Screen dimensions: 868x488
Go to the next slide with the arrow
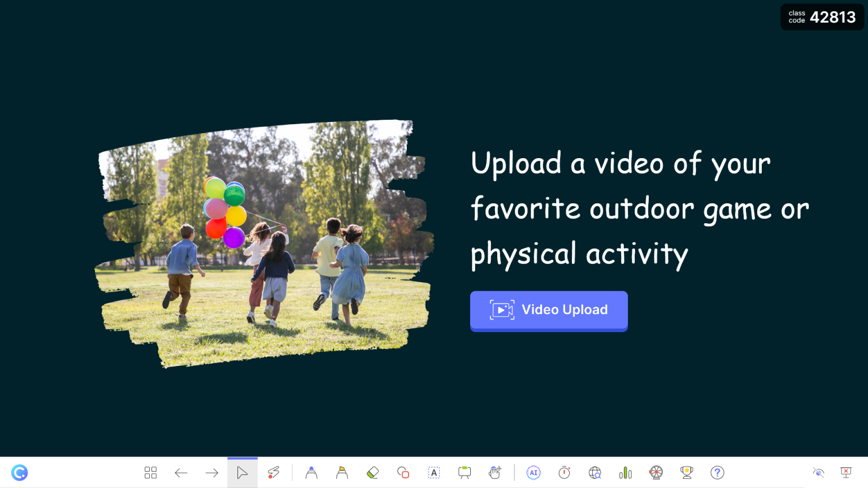(211, 472)
